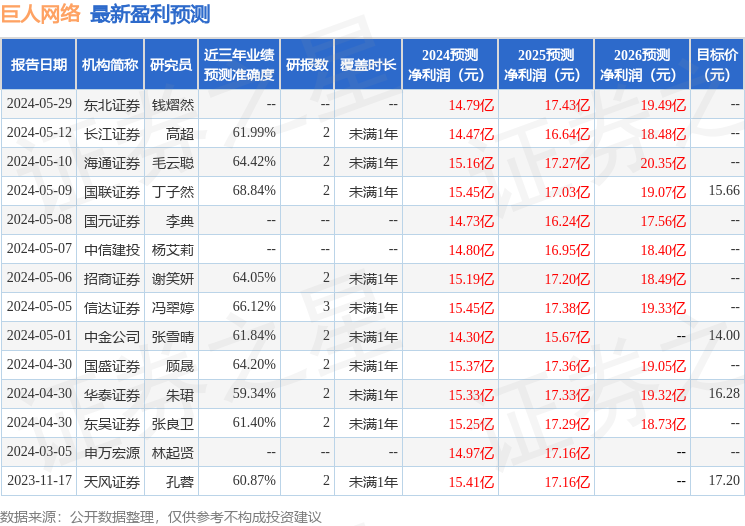
Task: Click target price 16.28
Action: (724, 393)
